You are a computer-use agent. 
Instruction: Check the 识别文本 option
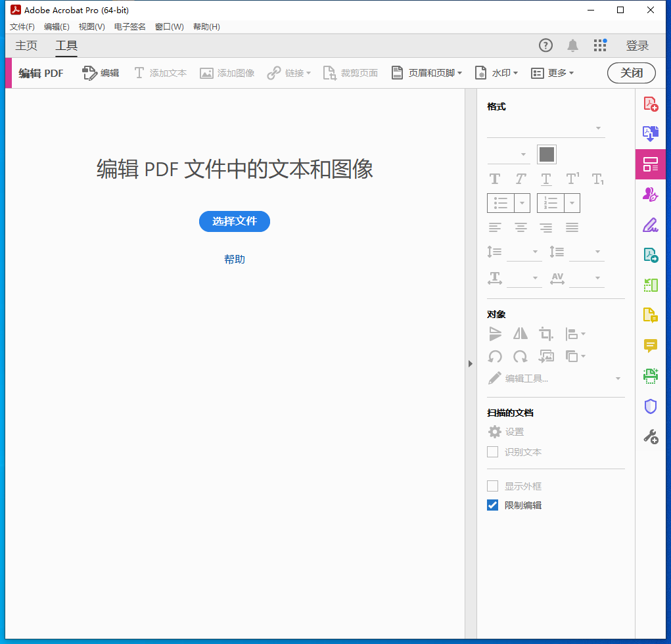pyautogui.click(x=493, y=451)
